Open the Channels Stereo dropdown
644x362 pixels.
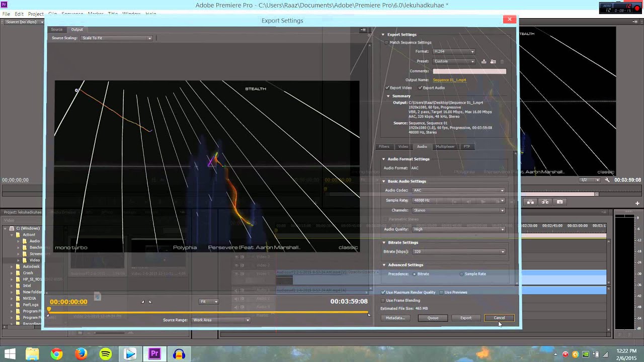pyautogui.click(x=458, y=211)
